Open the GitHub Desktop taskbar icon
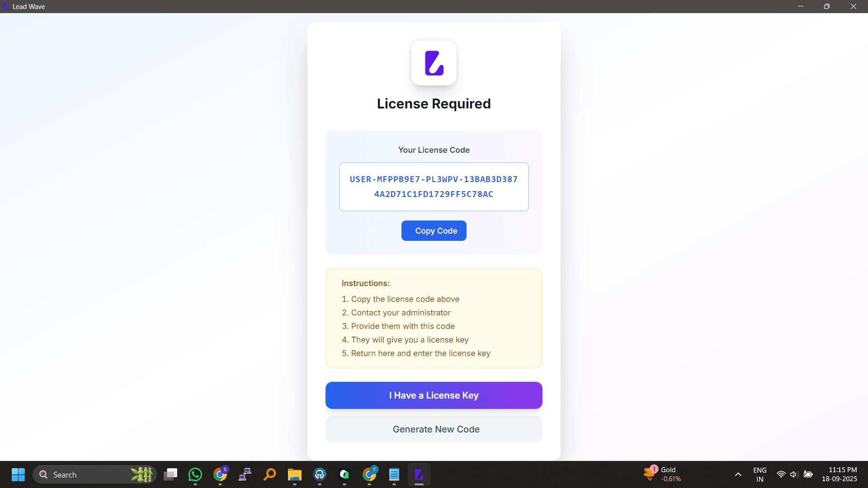The height and width of the screenshot is (488, 868). click(320, 474)
